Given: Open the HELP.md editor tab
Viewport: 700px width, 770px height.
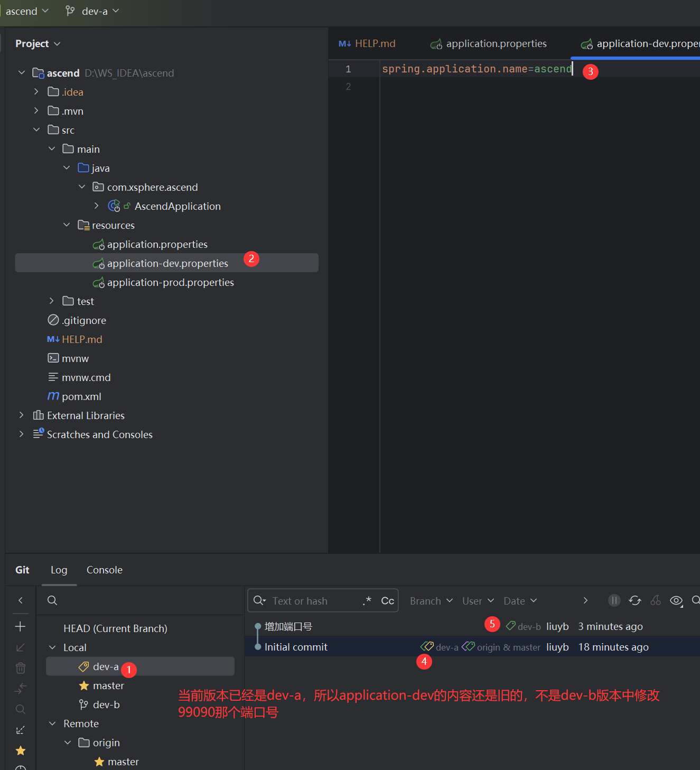Looking at the screenshot, I should pos(367,44).
